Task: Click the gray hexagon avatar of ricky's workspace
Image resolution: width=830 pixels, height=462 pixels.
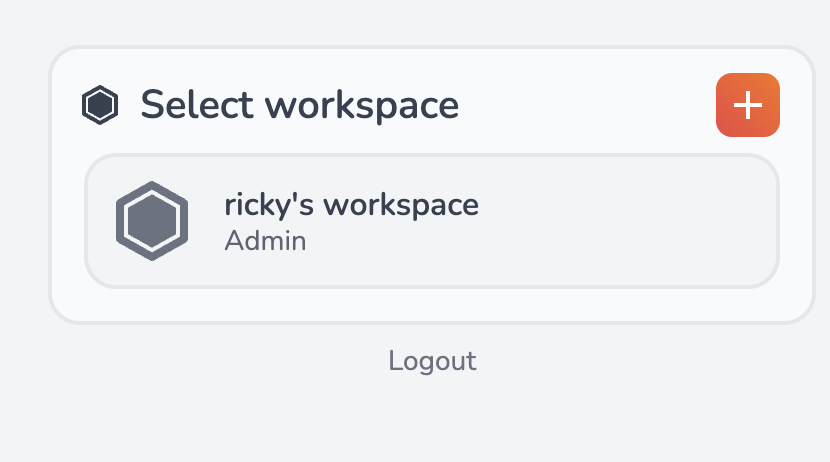Action: [x=152, y=221]
